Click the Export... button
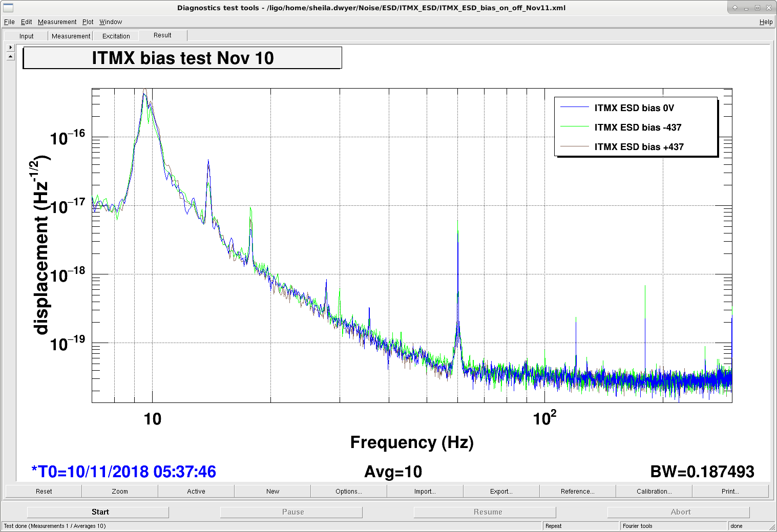 pyautogui.click(x=501, y=491)
